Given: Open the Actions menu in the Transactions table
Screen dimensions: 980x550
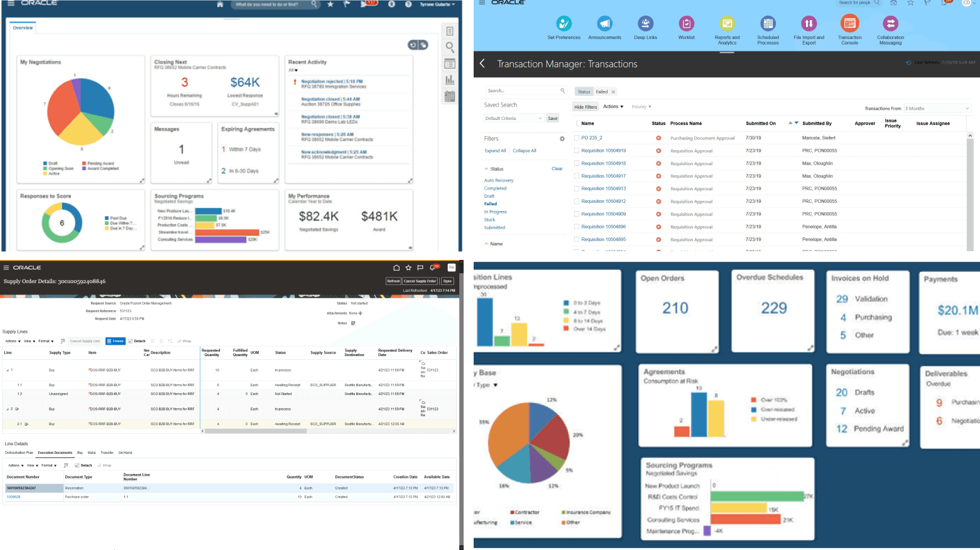Looking at the screenshot, I should pos(613,107).
